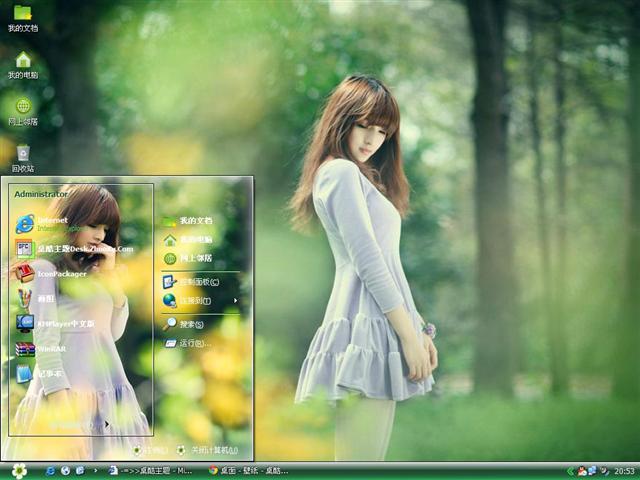
Task: Switch to Chrome 桌面 - 壁纸 taskbar window
Action: [x=248, y=471]
